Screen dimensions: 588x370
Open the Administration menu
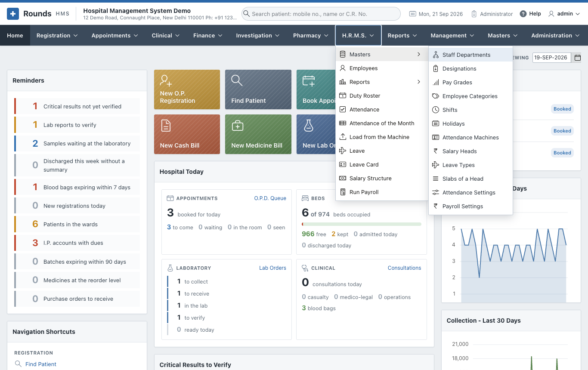point(556,35)
